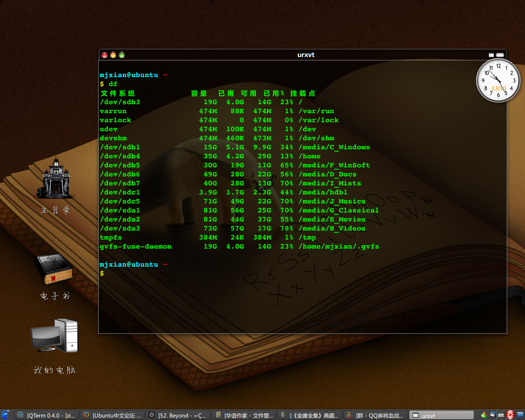Switch to 金庸全集 taskbar item

coord(310,415)
